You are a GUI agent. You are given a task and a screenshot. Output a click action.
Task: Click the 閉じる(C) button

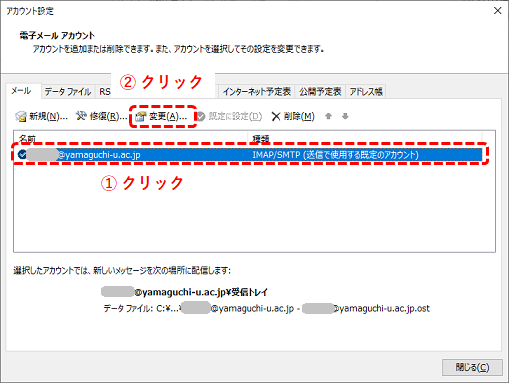point(472,367)
